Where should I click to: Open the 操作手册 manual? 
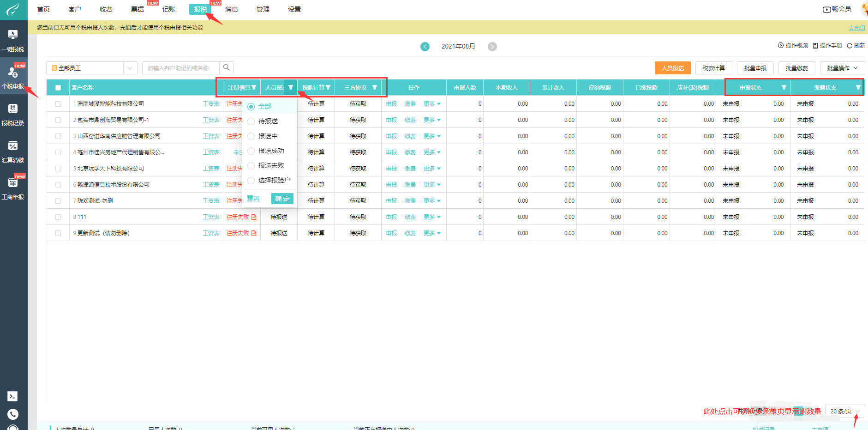827,45
